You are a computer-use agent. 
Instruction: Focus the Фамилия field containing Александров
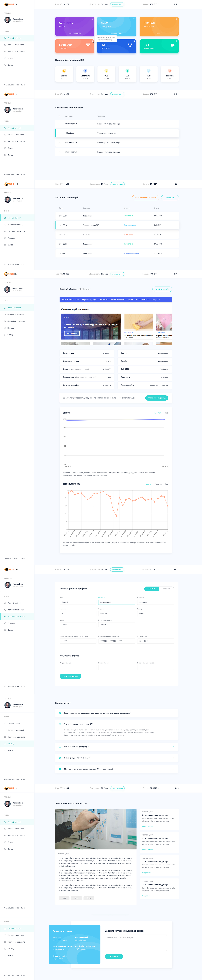pyautogui.click(x=117, y=602)
